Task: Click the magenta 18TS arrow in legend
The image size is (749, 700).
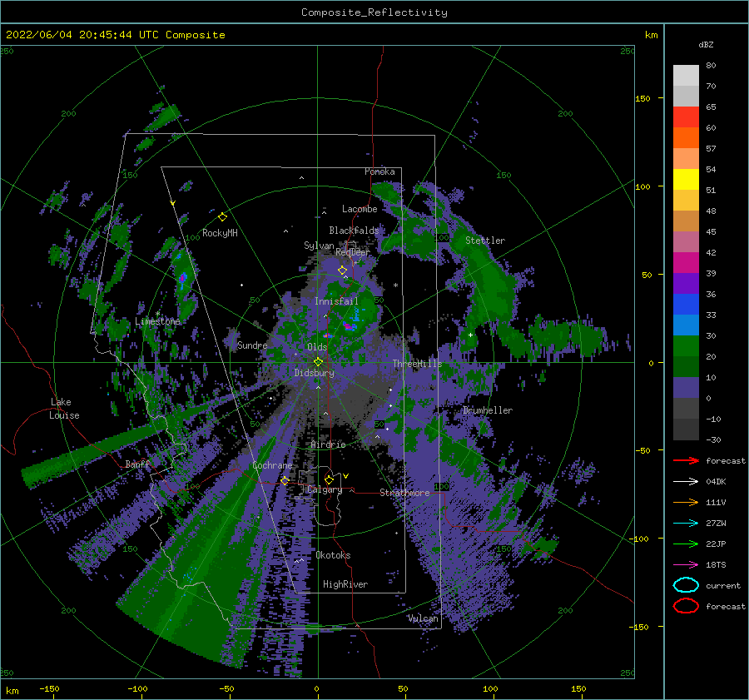Action: pyautogui.click(x=686, y=565)
